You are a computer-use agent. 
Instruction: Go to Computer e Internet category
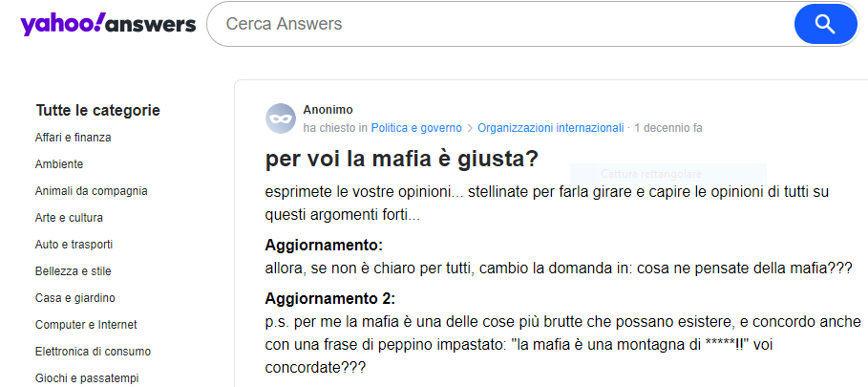point(86,325)
